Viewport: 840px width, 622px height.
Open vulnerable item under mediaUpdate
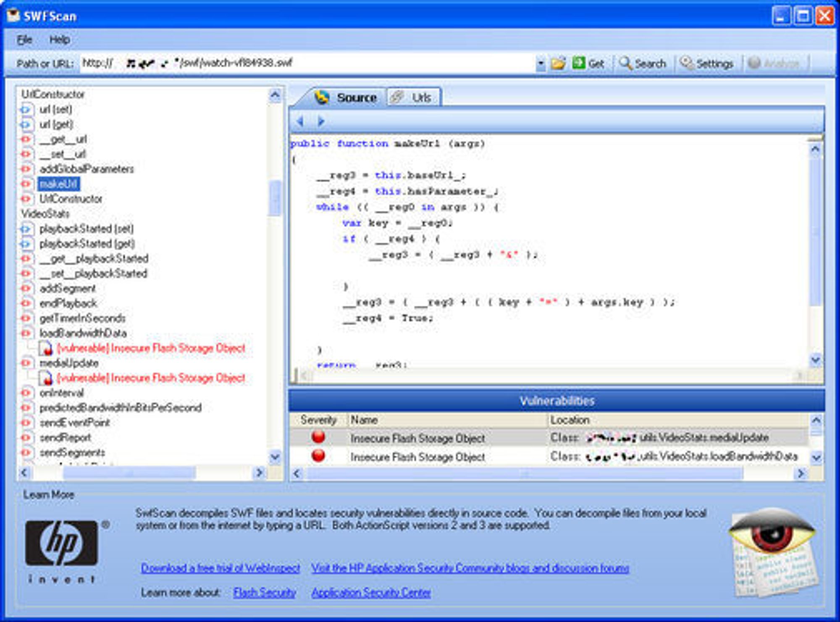151,378
